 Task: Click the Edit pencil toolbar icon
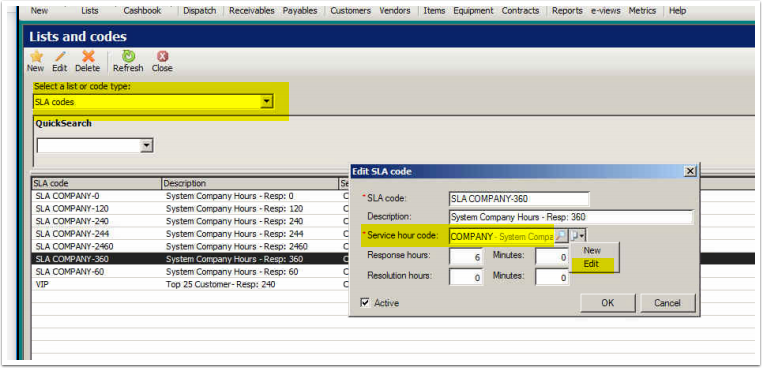point(60,56)
